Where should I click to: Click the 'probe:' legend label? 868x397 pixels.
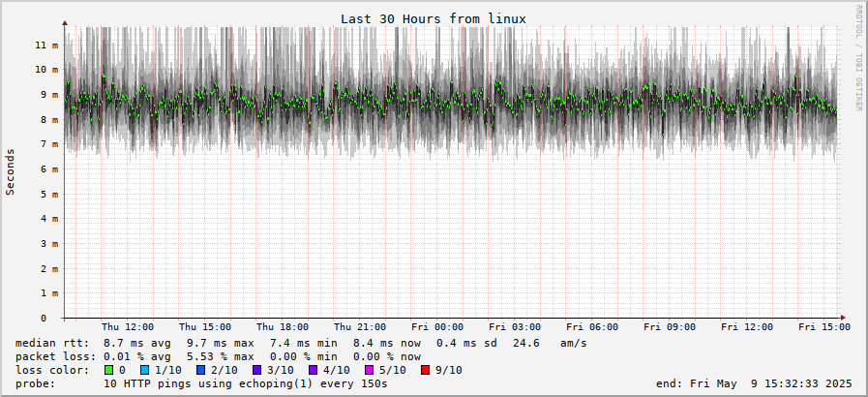coord(36,383)
